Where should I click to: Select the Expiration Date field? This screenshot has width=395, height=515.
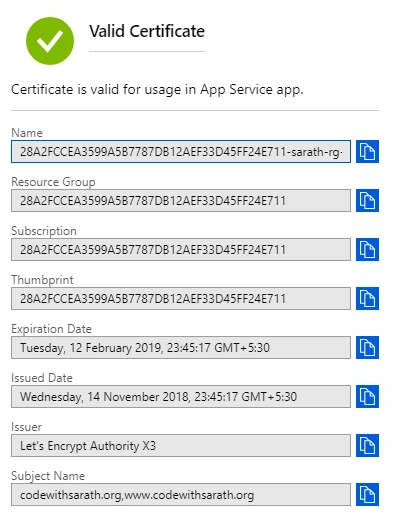[x=181, y=348]
